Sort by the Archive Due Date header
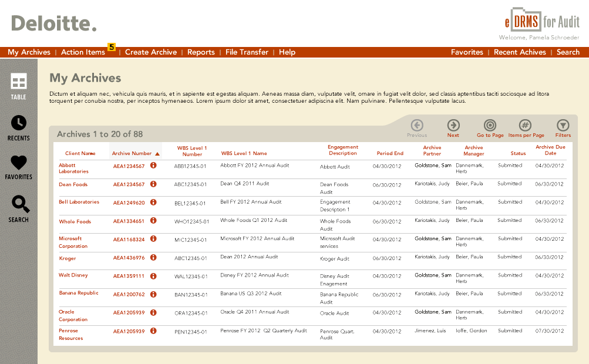Viewport: 589px width, 364px height. pos(550,150)
